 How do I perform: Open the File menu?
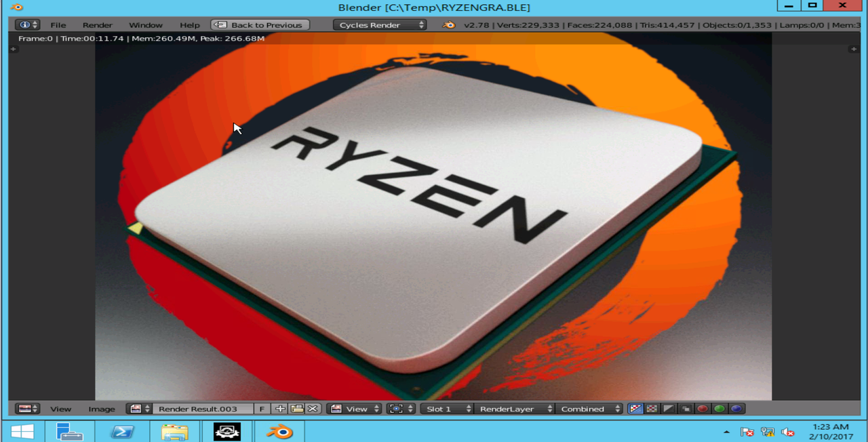click(x=58, y=25)
